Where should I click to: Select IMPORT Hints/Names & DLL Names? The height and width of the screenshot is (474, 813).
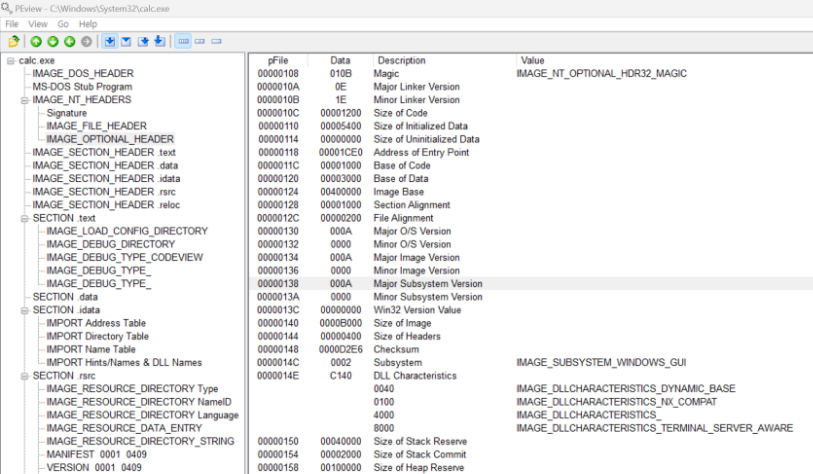coord(124,363)
